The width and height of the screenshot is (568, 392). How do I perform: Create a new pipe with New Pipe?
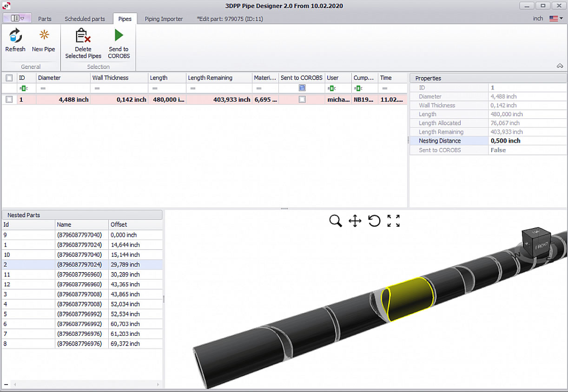tap(44, 36)
